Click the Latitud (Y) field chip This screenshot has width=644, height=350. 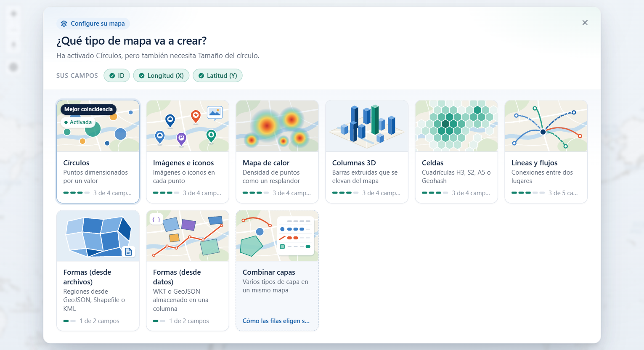click(x=217, y=76)
